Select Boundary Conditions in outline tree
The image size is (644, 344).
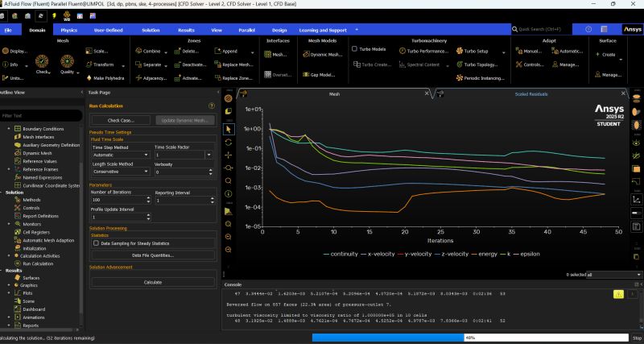(x=43, y=129)
